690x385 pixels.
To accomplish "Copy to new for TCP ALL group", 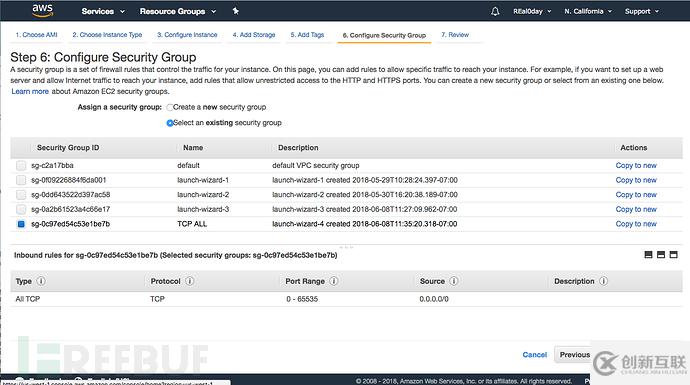I will pos(636,224).
